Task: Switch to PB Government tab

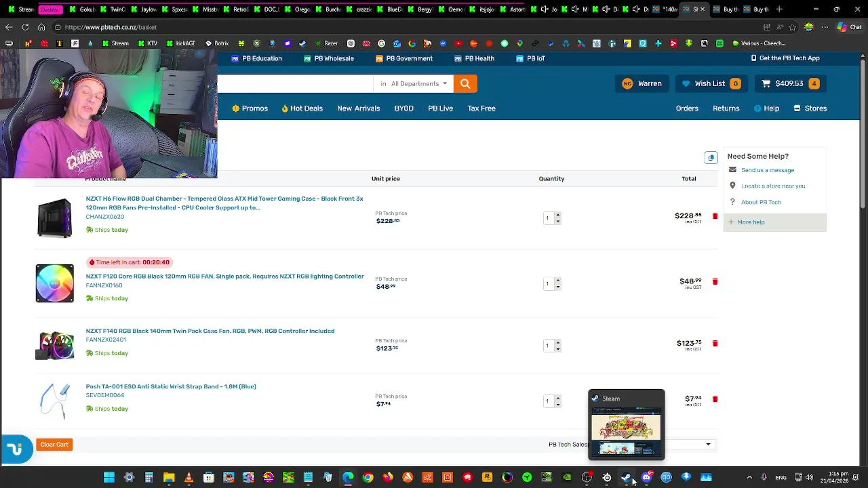Action: pyautogui.click(x=404, y=58)
